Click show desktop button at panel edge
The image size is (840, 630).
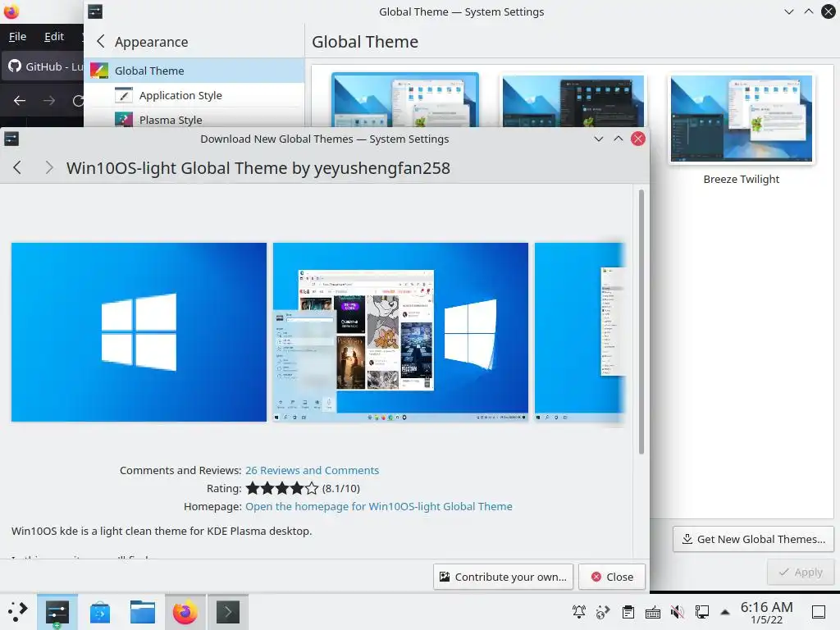coord(819,612)
